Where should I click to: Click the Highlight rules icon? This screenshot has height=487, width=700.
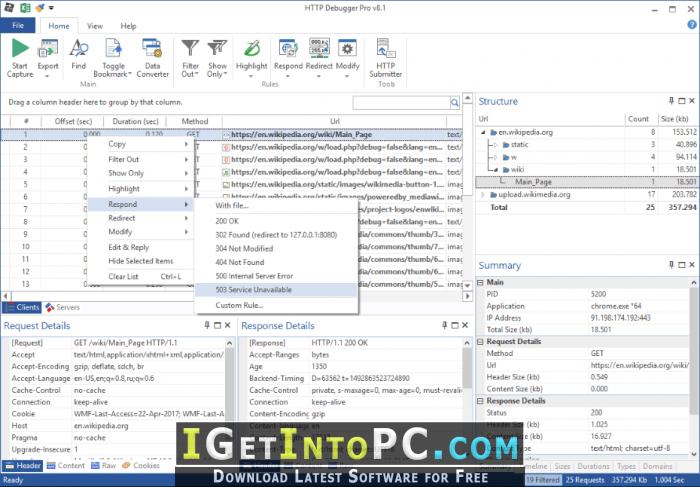tap(251, 48)
